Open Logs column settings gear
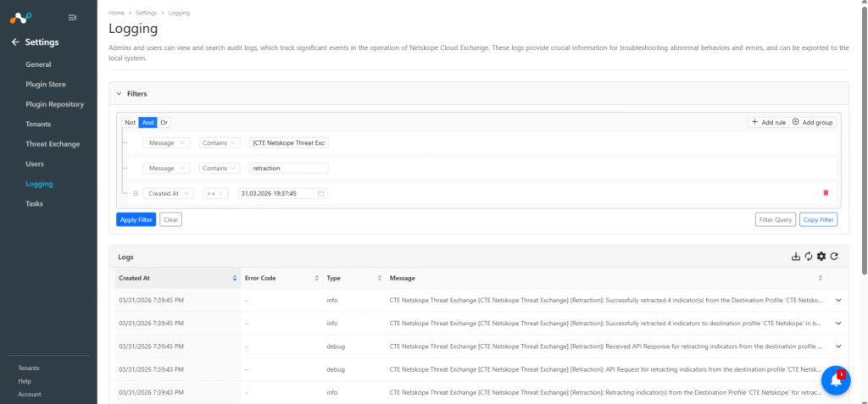This screenshot has height=404, width=868. 821,257
